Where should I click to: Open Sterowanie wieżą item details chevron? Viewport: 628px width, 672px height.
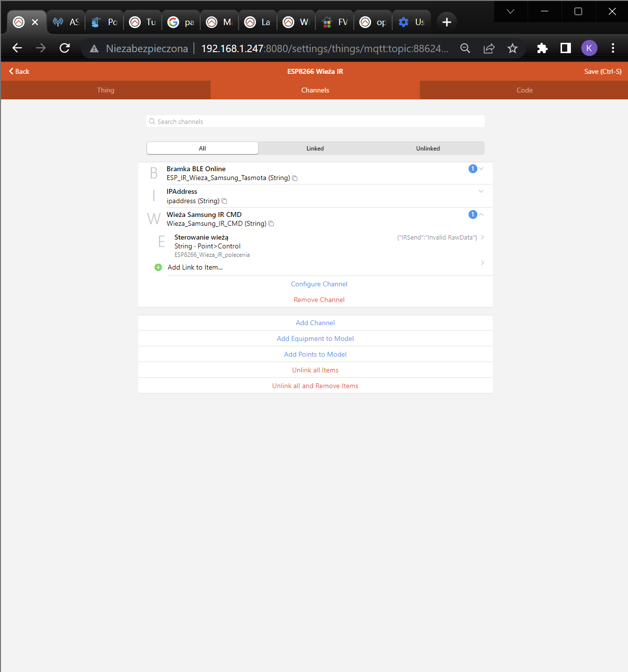pyautogui.click(x=482, y=237)
